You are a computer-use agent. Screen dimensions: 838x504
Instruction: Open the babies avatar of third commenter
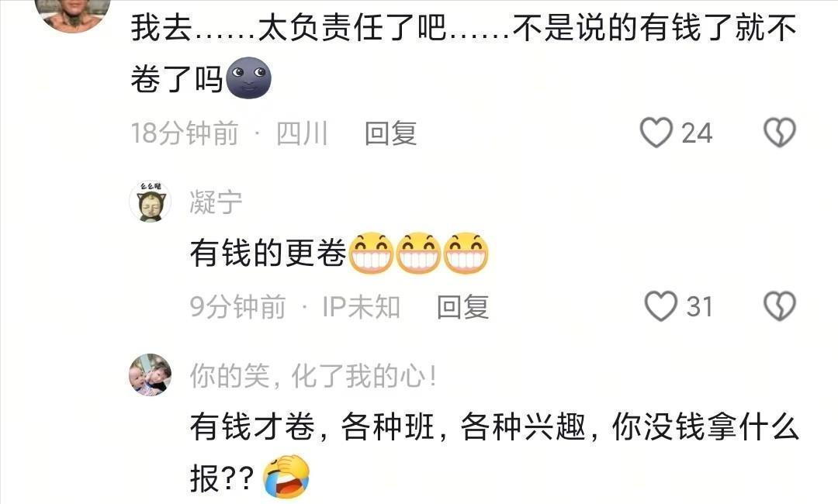(151, 375)
